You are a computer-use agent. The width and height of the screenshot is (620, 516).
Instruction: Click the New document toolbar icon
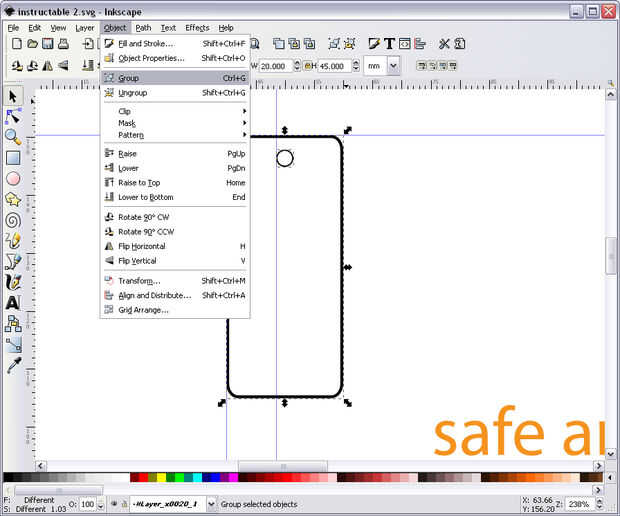click(x=17, y=43)
